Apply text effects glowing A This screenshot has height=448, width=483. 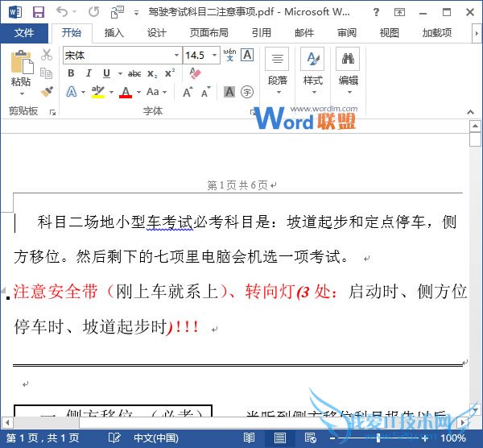[x=72, y=92]
